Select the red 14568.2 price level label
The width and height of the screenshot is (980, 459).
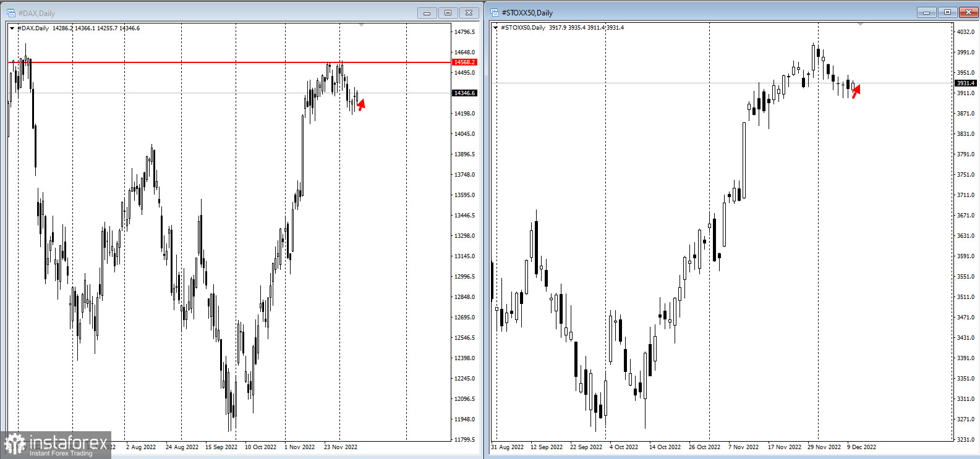coord(464,62)
